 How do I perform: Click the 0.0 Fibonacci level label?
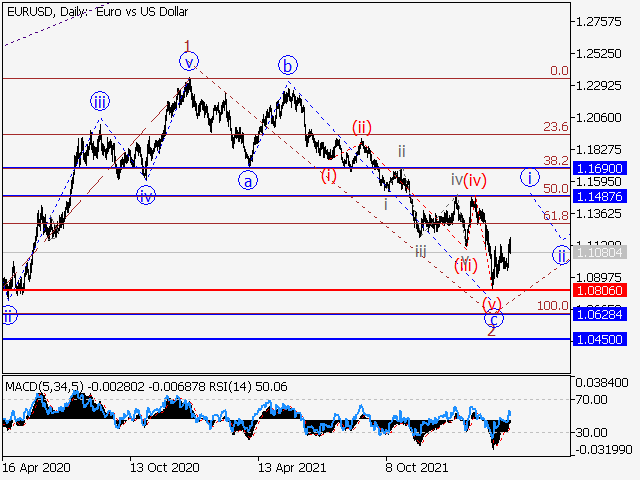pos(559,71)
